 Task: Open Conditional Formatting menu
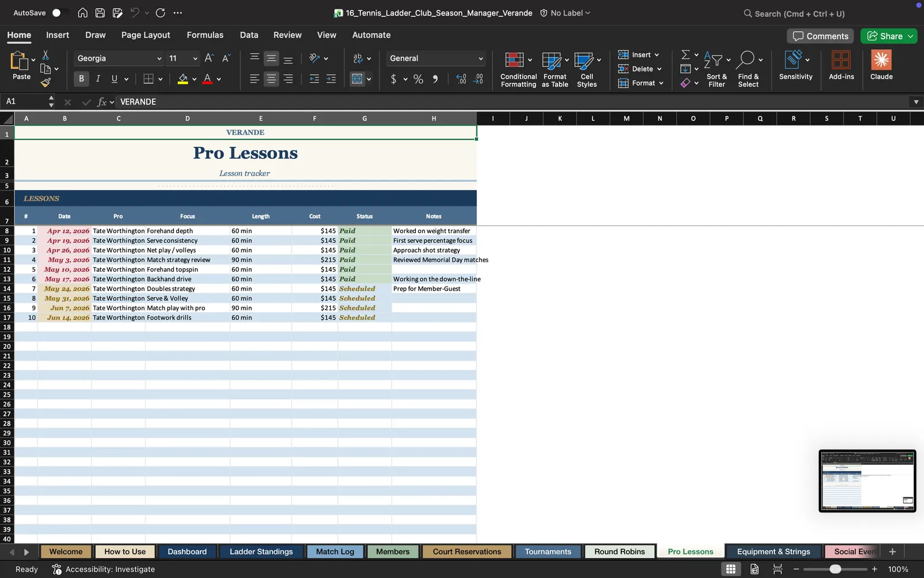519,69
